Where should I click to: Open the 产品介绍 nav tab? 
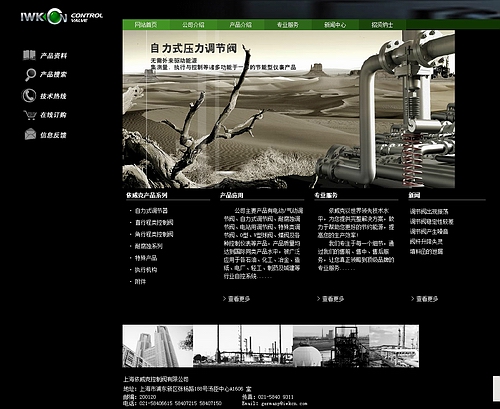point(240,25)
